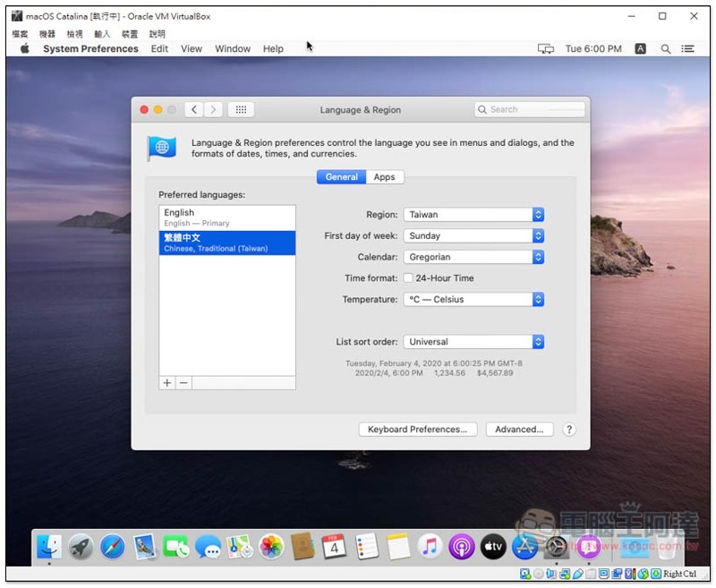Screen dimensions: 716x588
Task: Expand the Region dropdown showing Taiwan
Action: click(473, 215)
